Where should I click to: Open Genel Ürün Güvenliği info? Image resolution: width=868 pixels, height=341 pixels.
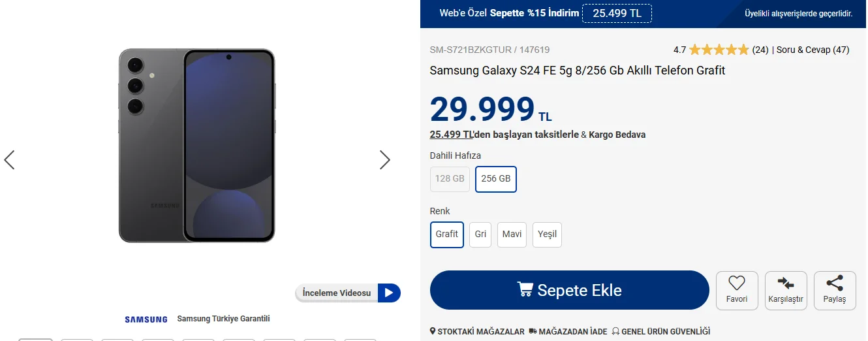[x=660, y=332]
